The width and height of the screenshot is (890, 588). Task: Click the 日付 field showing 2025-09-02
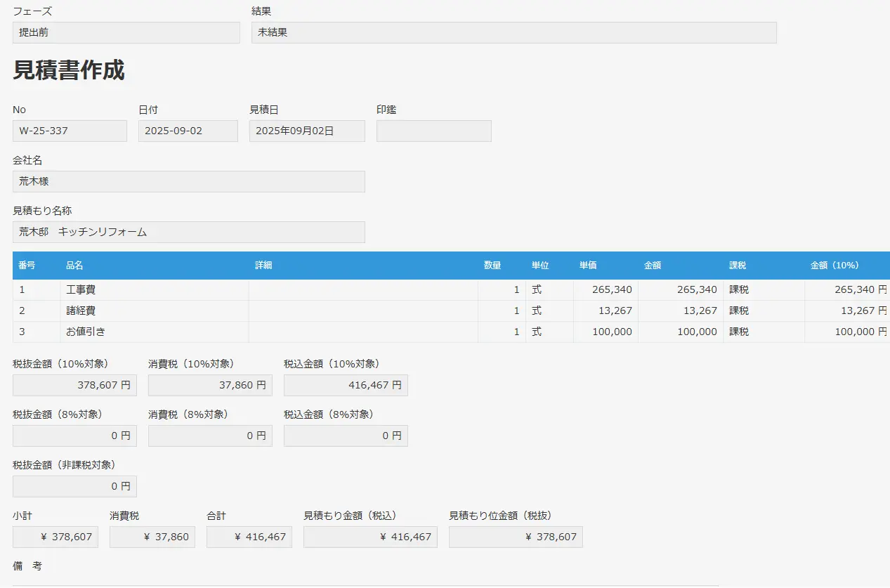tap(188, 131)
